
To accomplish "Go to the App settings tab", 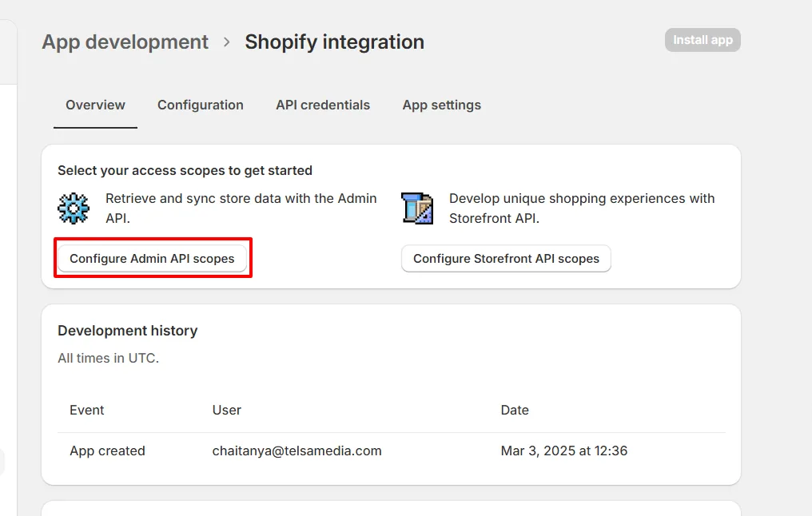I will 442,105.
